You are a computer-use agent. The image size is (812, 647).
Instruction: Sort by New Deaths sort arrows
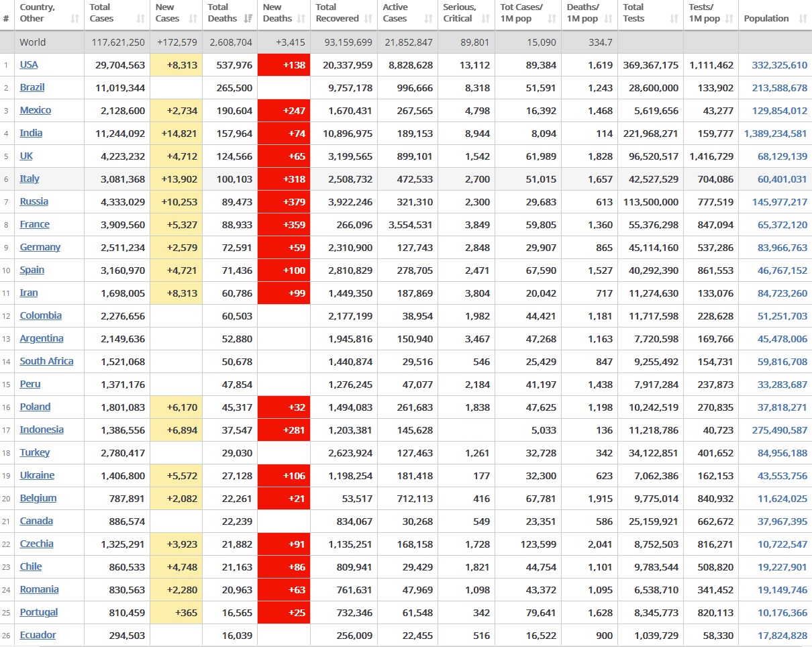303,19
